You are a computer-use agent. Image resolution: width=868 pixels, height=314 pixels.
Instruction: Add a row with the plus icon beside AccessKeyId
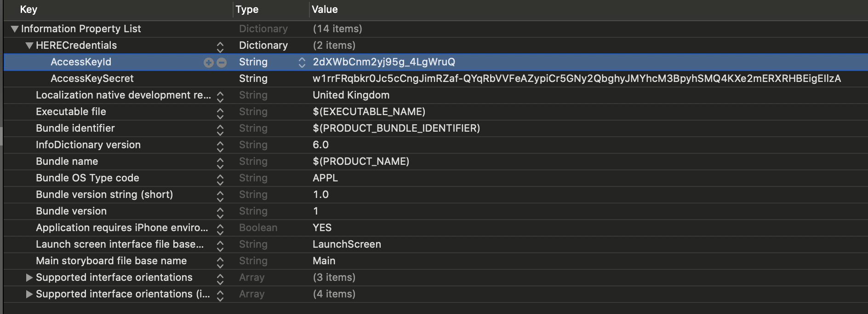coord(209,62)
